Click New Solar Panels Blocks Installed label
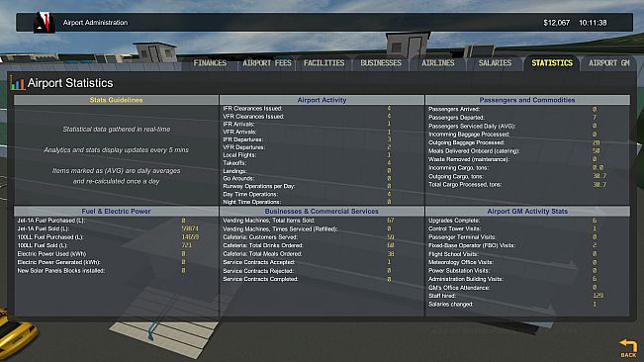Screen dimensions: 644x362 [x=60, y=270]
